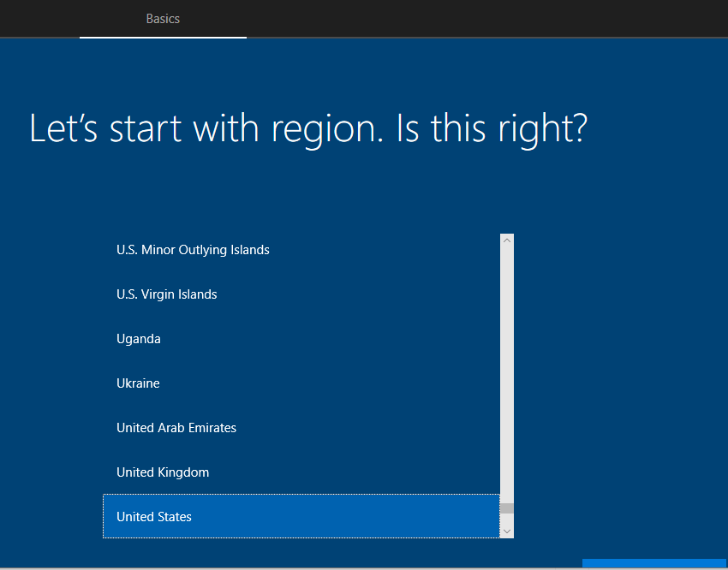Select Uganda in the region list
This screenshot has height=570, width=728.
point(139,339)
